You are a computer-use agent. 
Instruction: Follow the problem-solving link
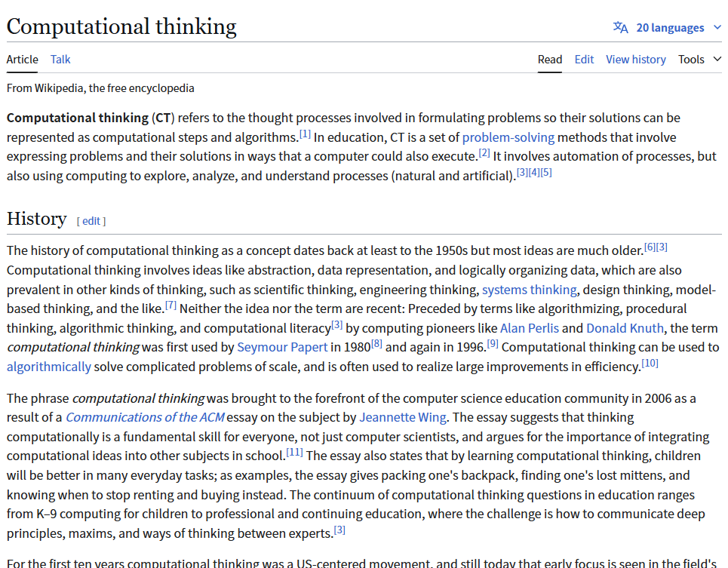point(508,137)
